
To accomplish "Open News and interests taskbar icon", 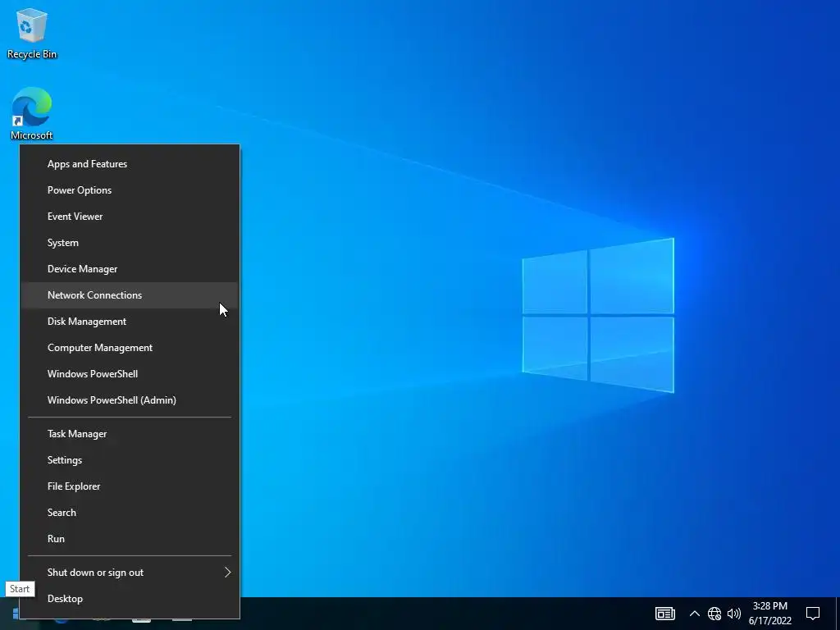I will coord(664,614).
